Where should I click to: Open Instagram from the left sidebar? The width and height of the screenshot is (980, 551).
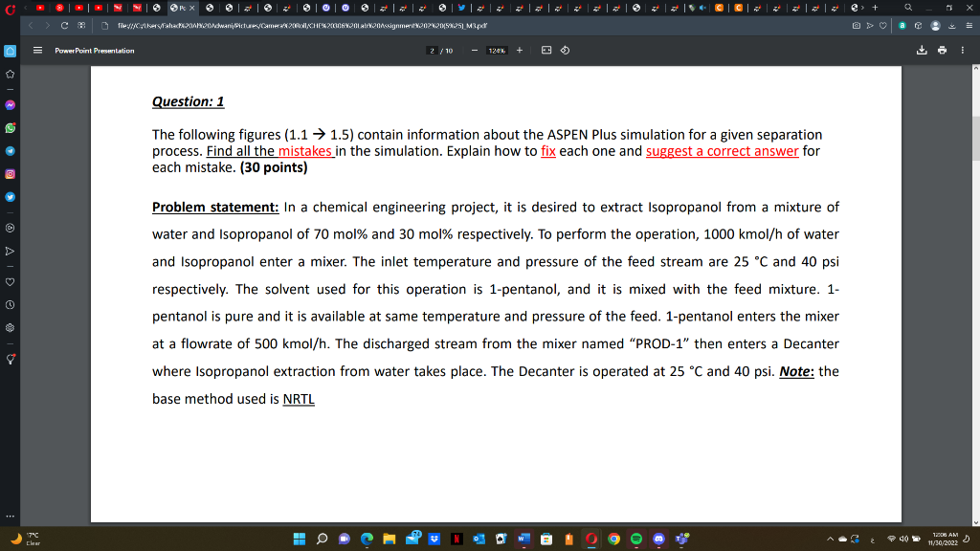[x=9, y=174]
